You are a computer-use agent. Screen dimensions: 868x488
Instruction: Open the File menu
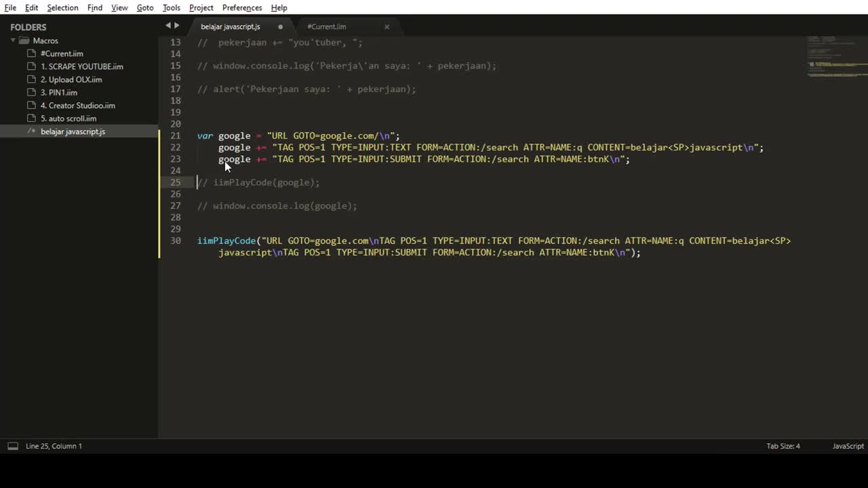(10, 7)
